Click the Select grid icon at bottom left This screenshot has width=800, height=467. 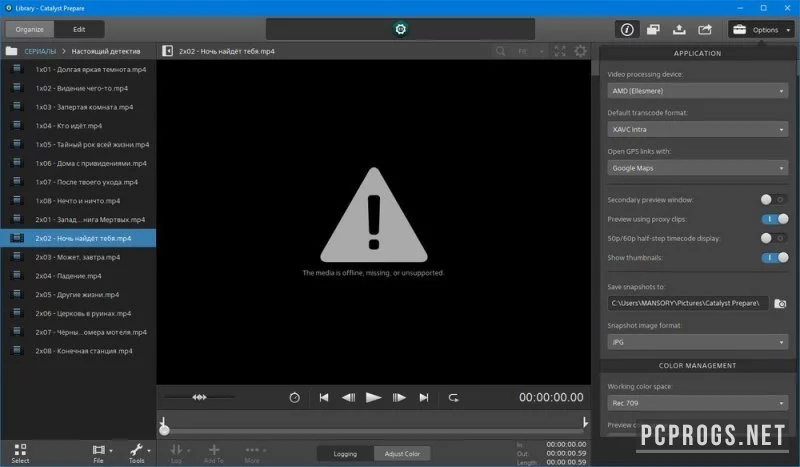click(20, 453)
